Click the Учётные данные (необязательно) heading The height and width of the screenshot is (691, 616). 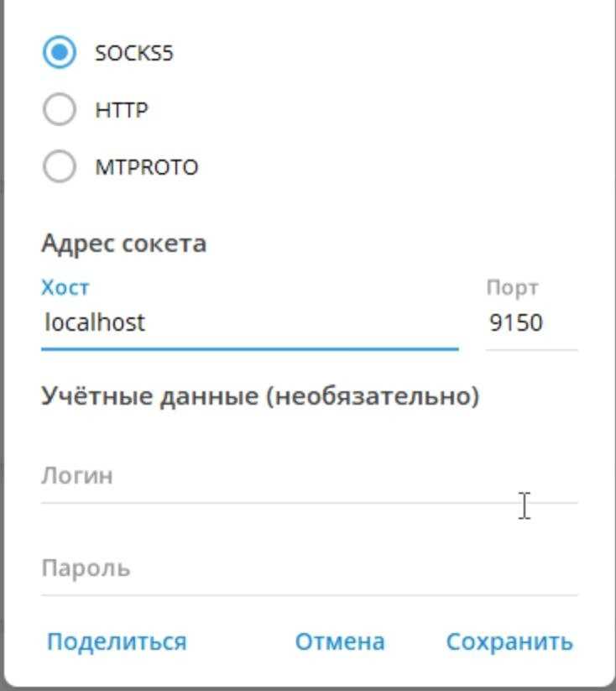tap(260, 396)
